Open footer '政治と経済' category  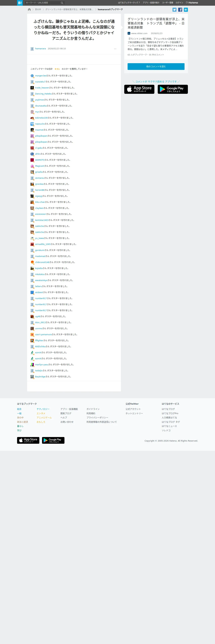tap(23, 422)
